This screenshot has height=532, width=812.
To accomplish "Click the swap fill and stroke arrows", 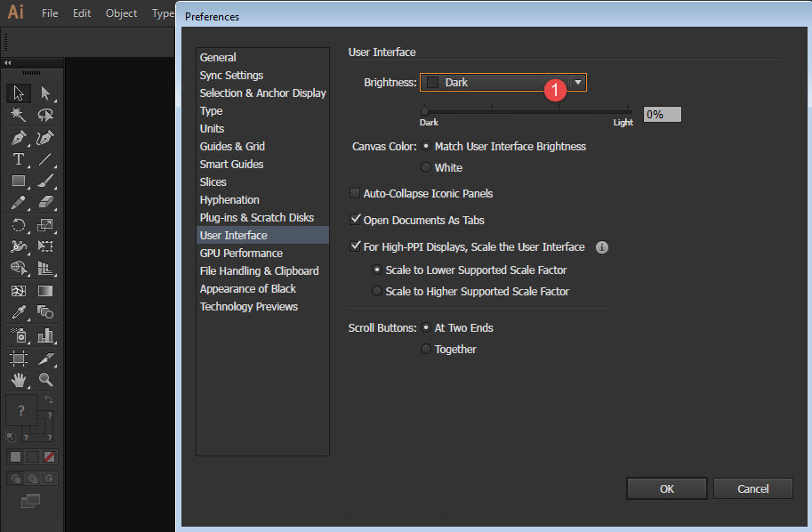I will (49, 399).
